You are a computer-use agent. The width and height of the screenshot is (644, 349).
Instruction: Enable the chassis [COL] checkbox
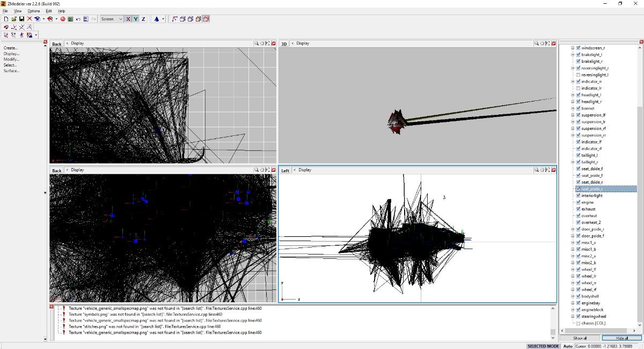578,323
